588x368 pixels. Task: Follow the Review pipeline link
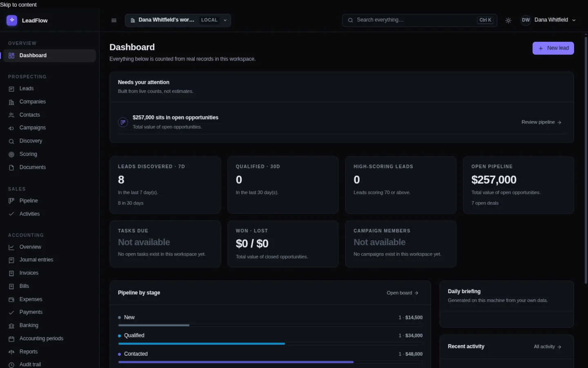pos(541,122)
